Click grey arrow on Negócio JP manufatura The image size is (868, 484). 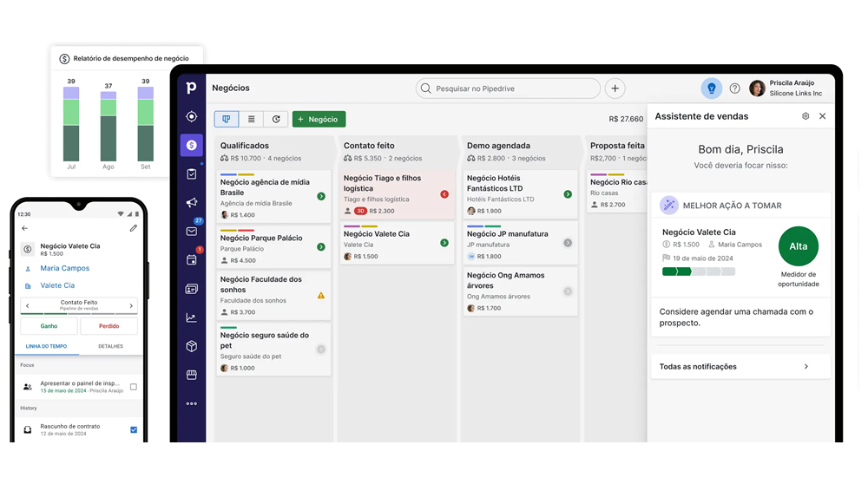568,243
